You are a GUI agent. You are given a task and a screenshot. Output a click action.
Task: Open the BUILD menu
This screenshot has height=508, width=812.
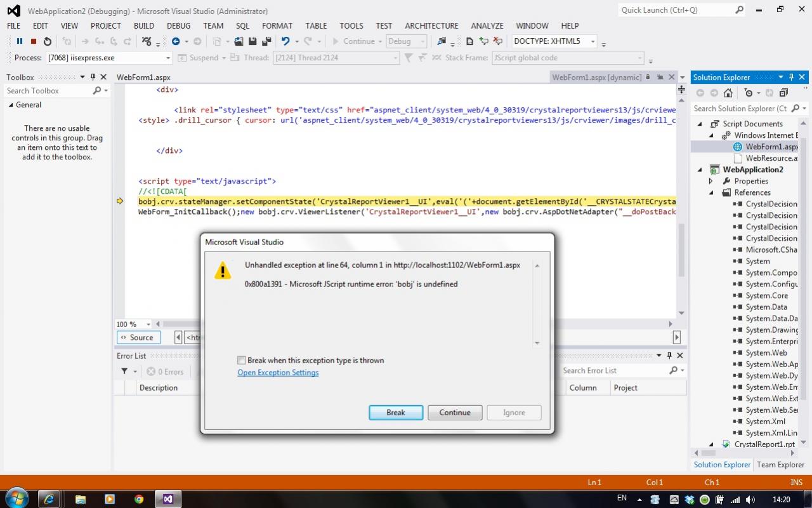pos(144,25)
